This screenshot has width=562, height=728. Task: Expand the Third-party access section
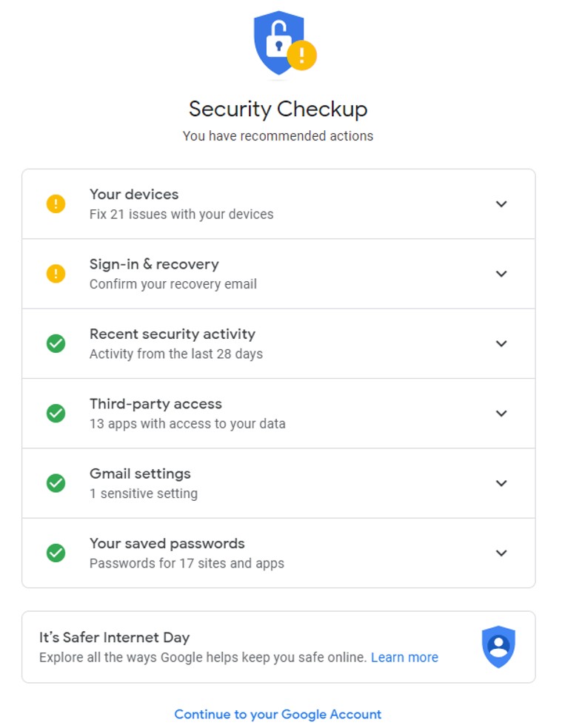tap(501, 413)
